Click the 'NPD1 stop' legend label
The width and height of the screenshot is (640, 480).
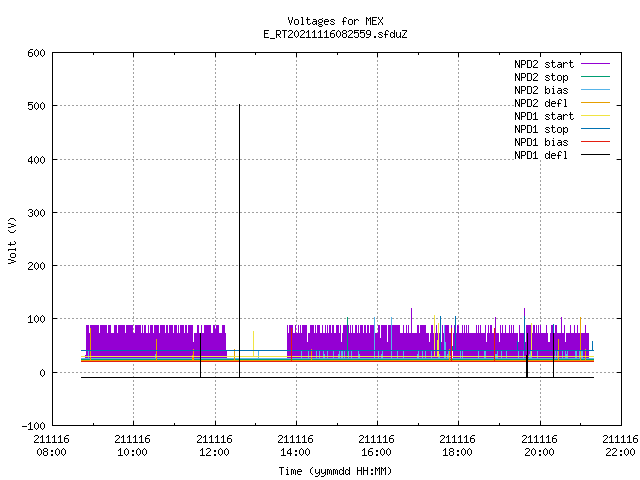point(541,129)
